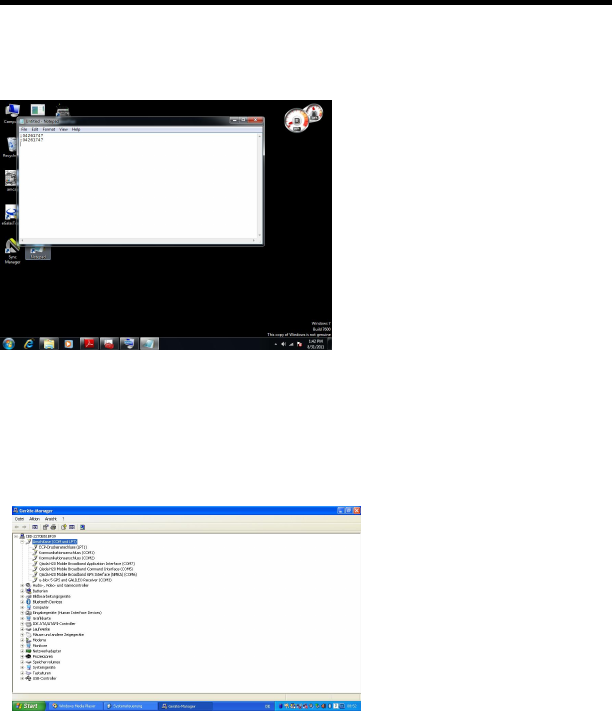Open Notepad's File menu
The height and width of the screenshot is (711, 612).
(24, 129)
